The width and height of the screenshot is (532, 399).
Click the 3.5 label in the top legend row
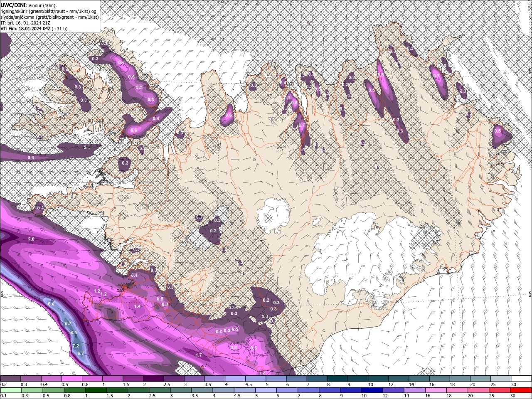pyautogui.click(x=207, y=384)
